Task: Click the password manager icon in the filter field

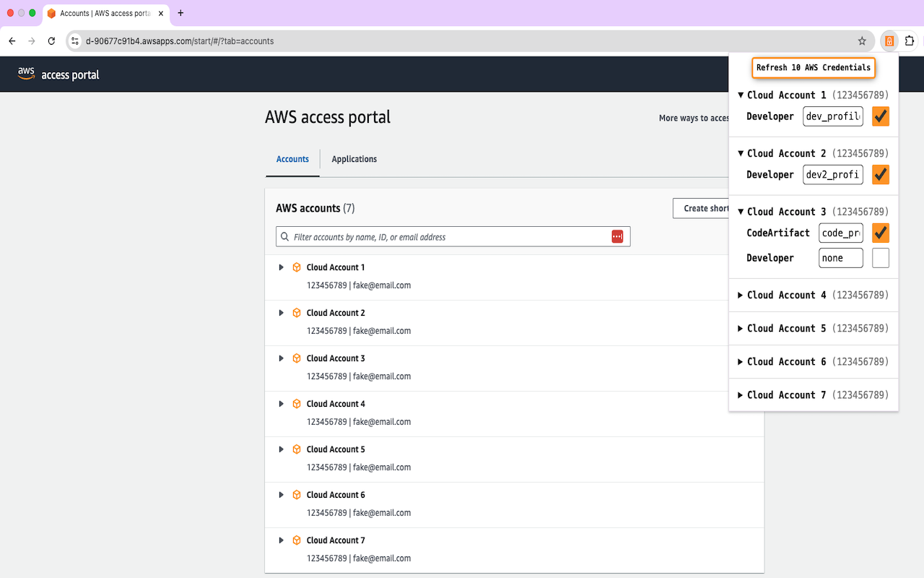Action: [x=617, y=236]
